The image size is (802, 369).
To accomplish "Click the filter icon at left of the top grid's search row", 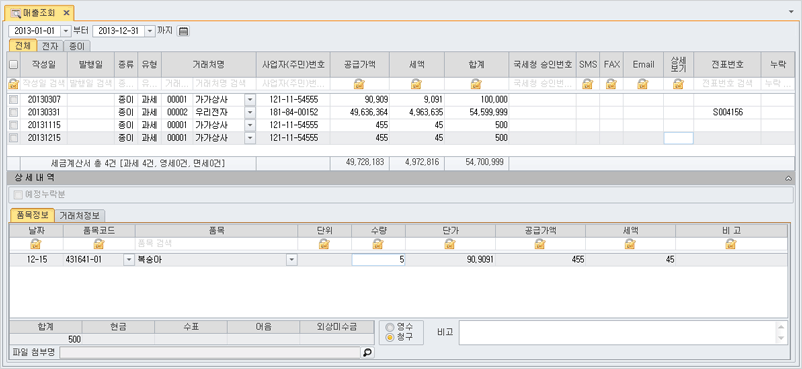I will coord(13,84).
